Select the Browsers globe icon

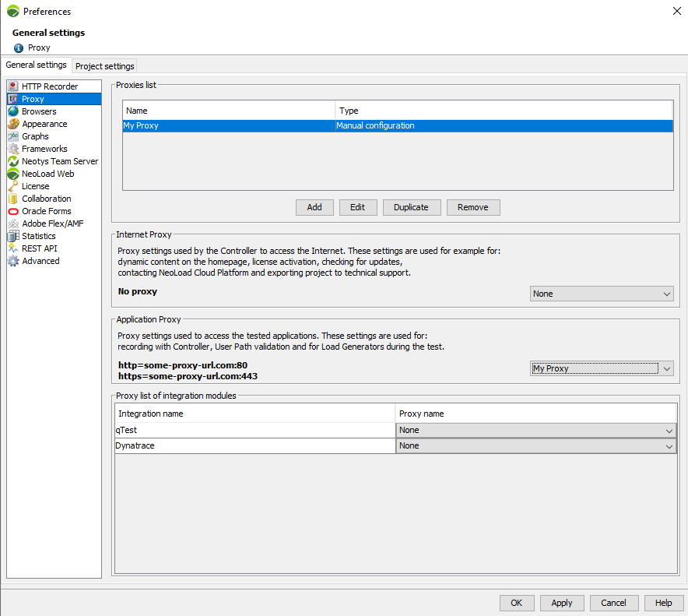13,111
